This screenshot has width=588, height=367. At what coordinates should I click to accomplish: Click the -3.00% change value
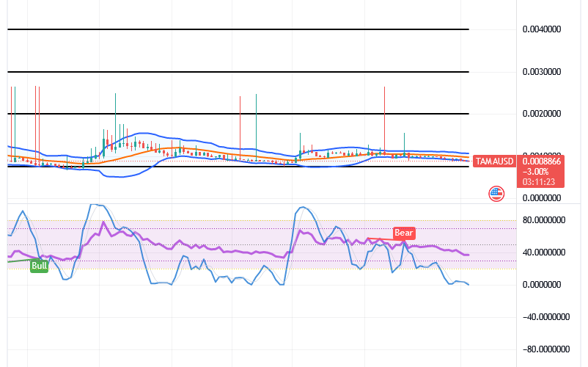(535, 172)
